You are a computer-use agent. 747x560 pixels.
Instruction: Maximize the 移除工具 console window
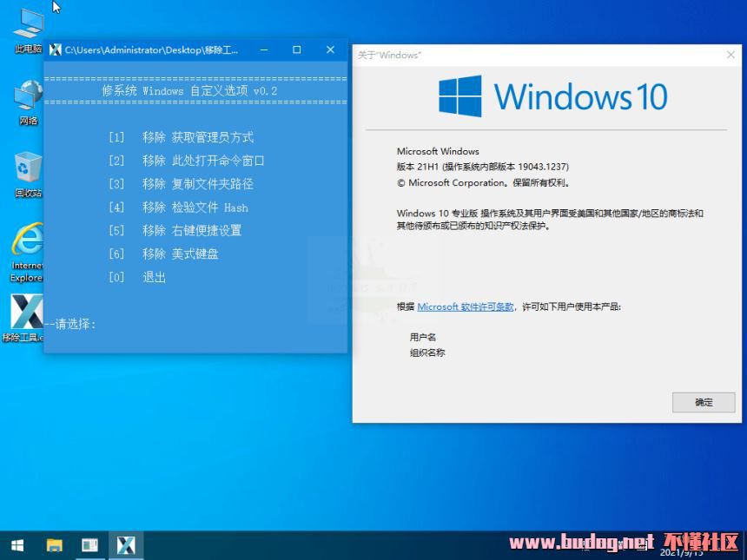pos(296,49)
